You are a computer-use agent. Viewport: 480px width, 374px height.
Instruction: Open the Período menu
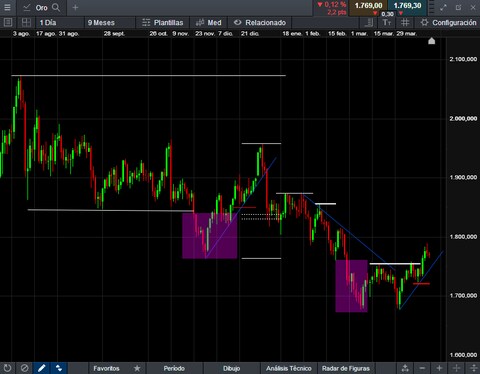tap(174, 368)
